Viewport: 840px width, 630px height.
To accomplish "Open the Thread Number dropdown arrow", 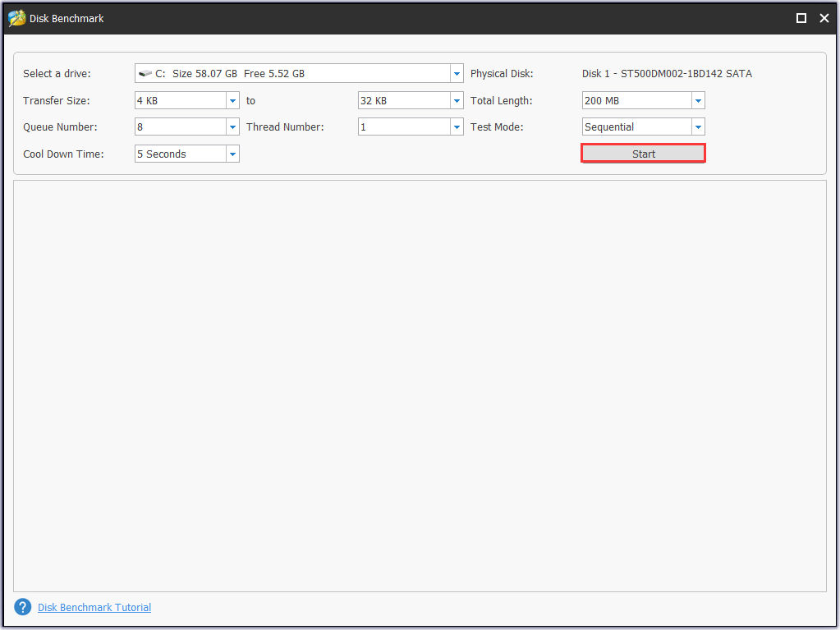I will click(457, 127).
